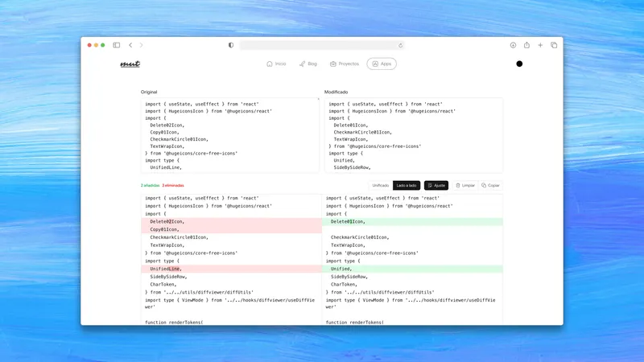The image size is (644, 362).
Task: Click the removed 'Delete02Icon,' diff line
Action: point(231,222)
